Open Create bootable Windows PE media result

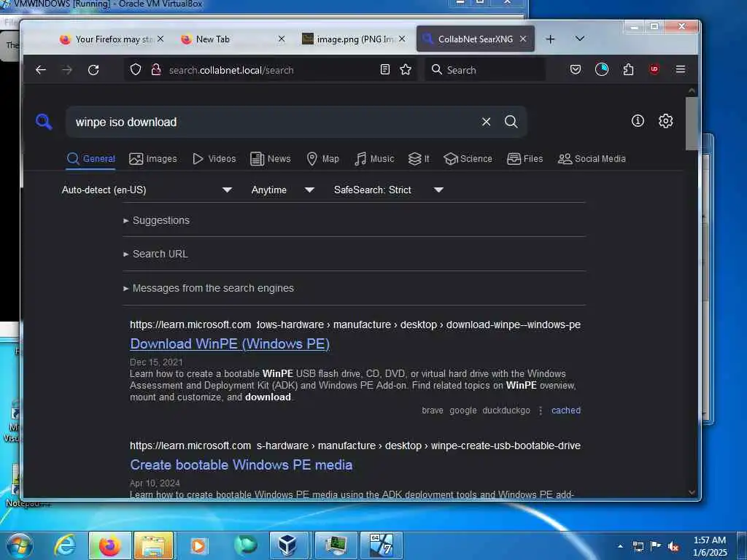tap(241, 464)
